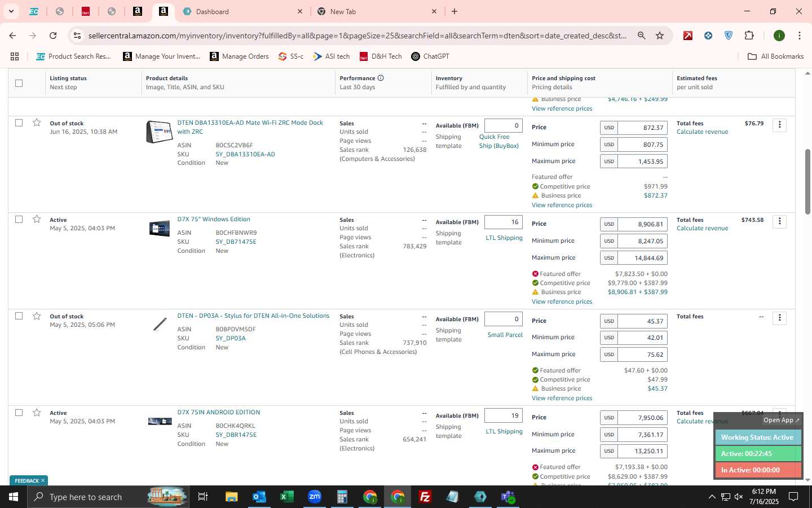Viewport: 812px width, 508px height.
Task: Open the Extensions puzzle icon
Action: coord(749,36)
